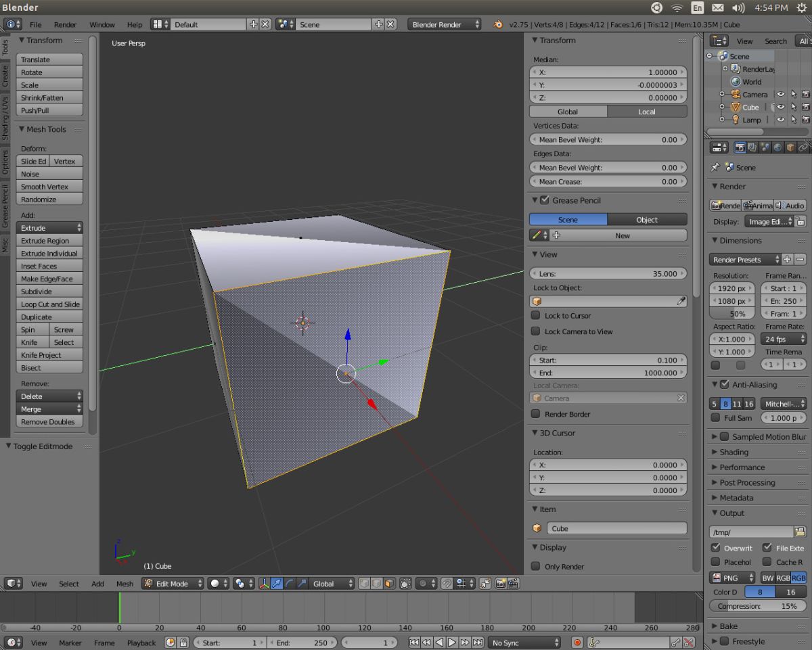Open the browse folder icon for /tmp/ output

(800, 532)
